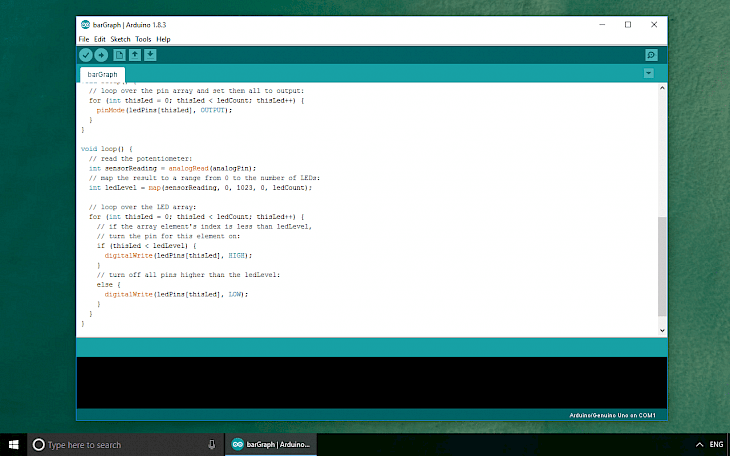Create a new sketch with the New icon
Image resolution: width=730 pixels, height=456 pixels.
119,55
